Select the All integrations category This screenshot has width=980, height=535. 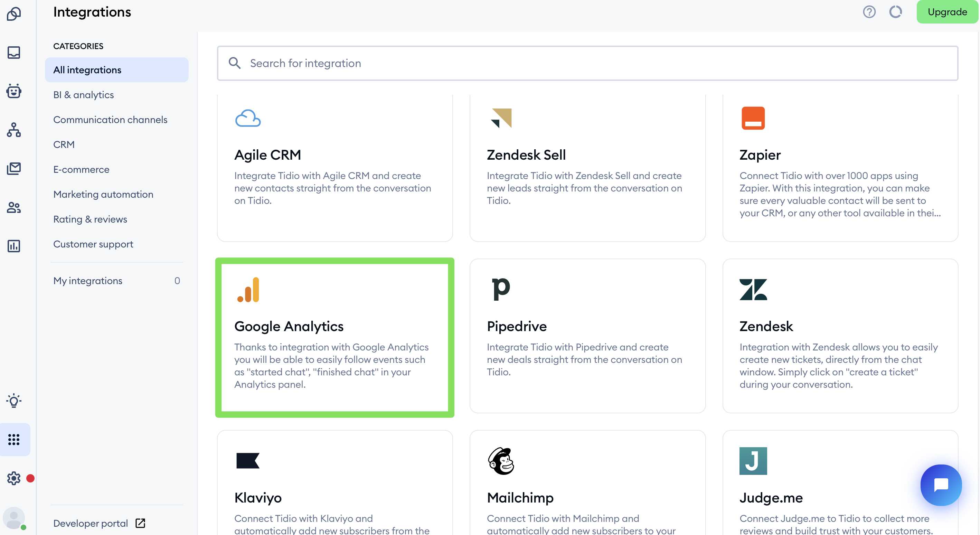(x=116, y=70)
